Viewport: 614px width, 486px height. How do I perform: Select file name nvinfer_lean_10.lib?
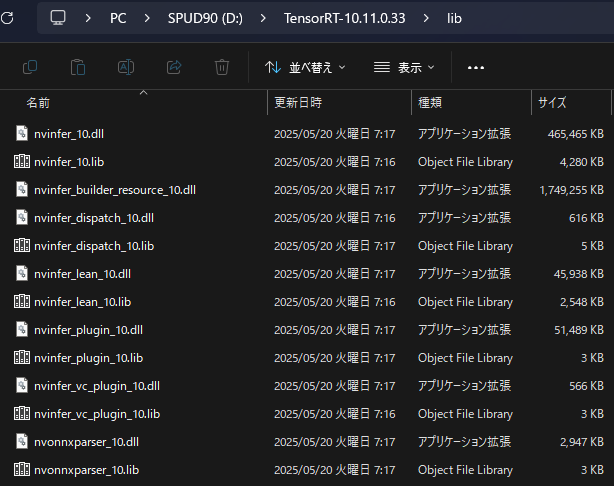point(83,302)
